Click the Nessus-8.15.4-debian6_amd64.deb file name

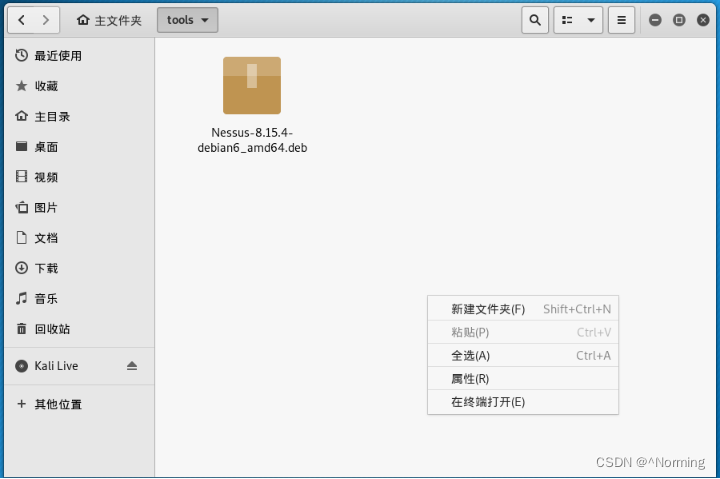(x=252, y=140)
